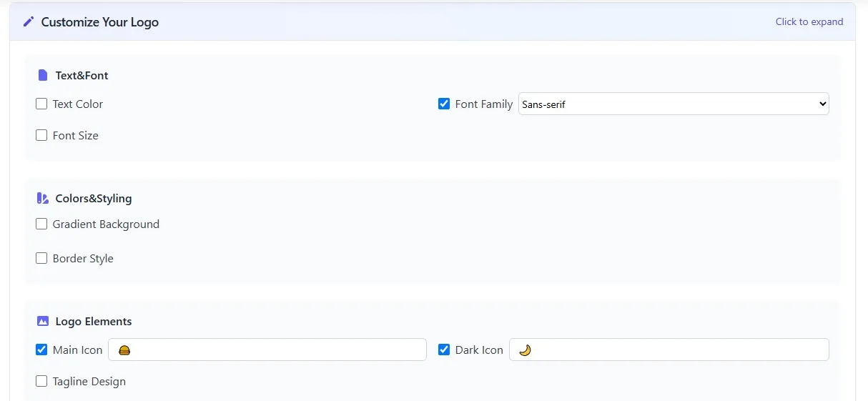The image size is (868, 401).
Task: Click the Gradient Background label
Action: pos(106,224)
